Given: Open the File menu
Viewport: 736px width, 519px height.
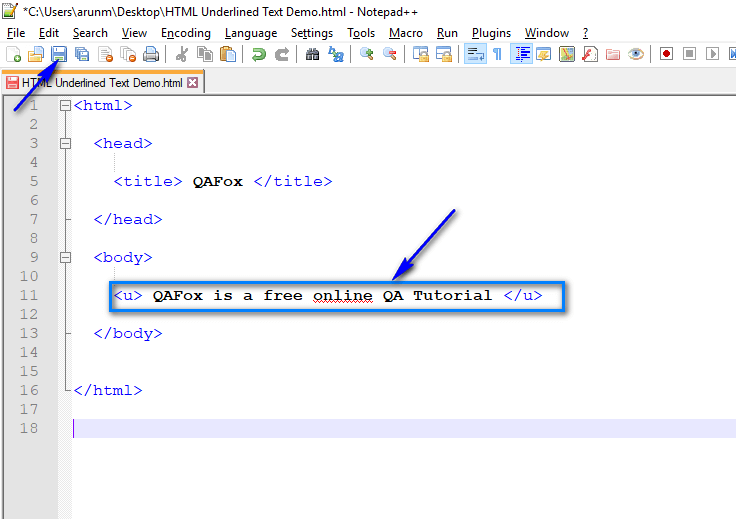Looking at the screenshot, I should [16, 33].
